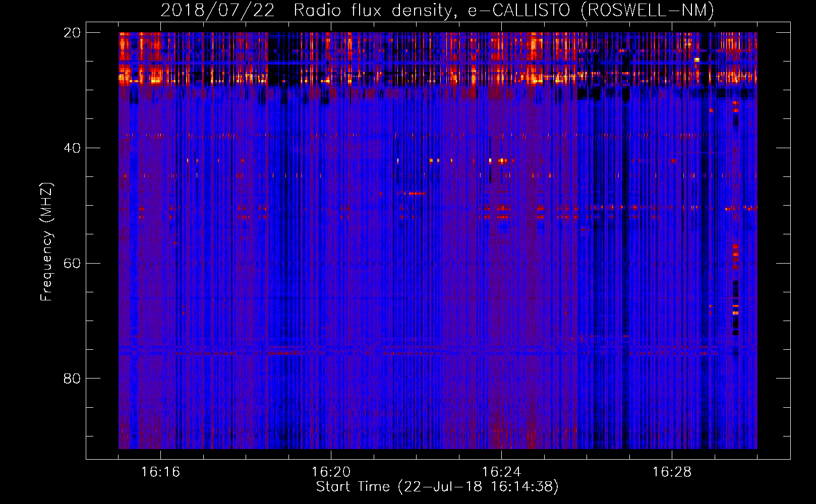Select the 'Frequency (MHZ)' y-axis label
Image resolution: width=816 pixels, height=504 pixels.
[46, 242]
